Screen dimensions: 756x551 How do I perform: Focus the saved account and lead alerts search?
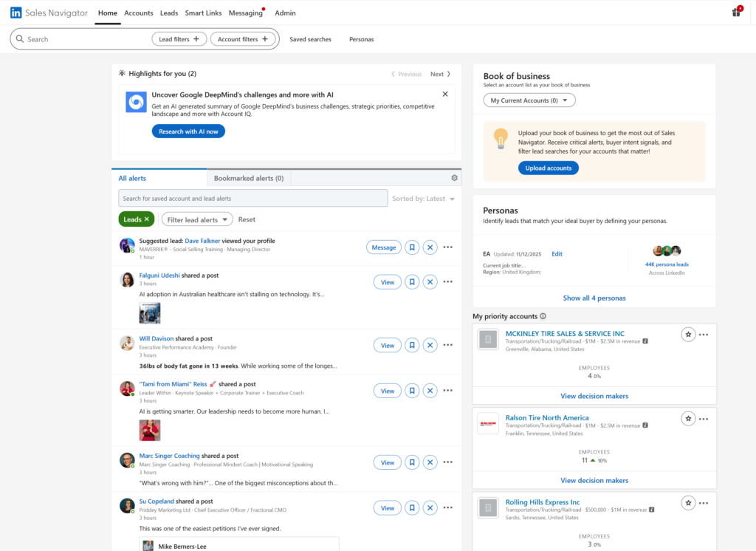253,198
